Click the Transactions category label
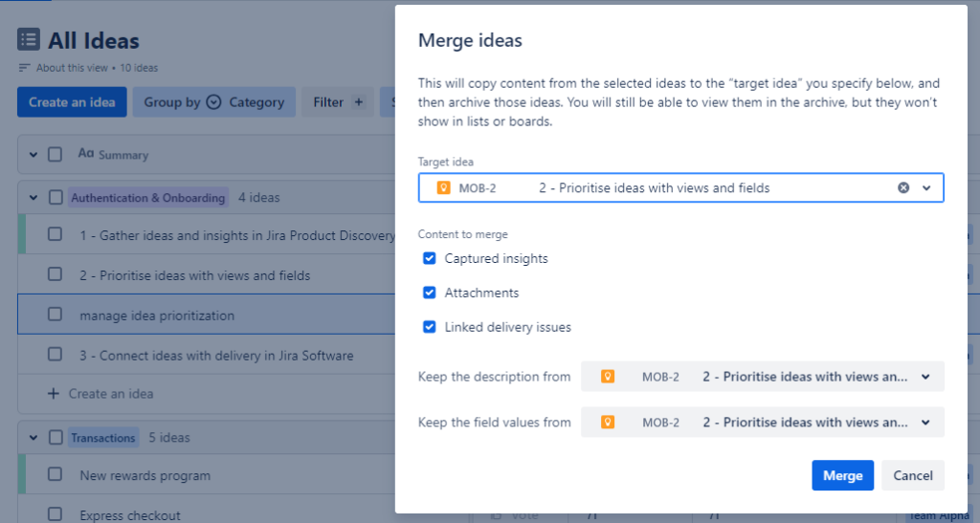Viewport: 980px width, 523px height. pos(103,438)
